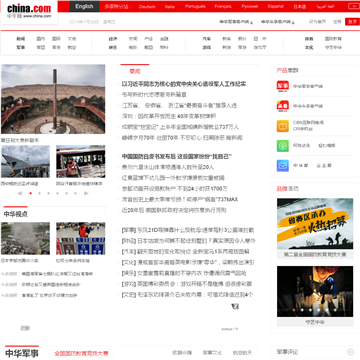The height and width of the screenshot is (360, 360).
Task: Open the Italia language site
Action: point(170,6)
